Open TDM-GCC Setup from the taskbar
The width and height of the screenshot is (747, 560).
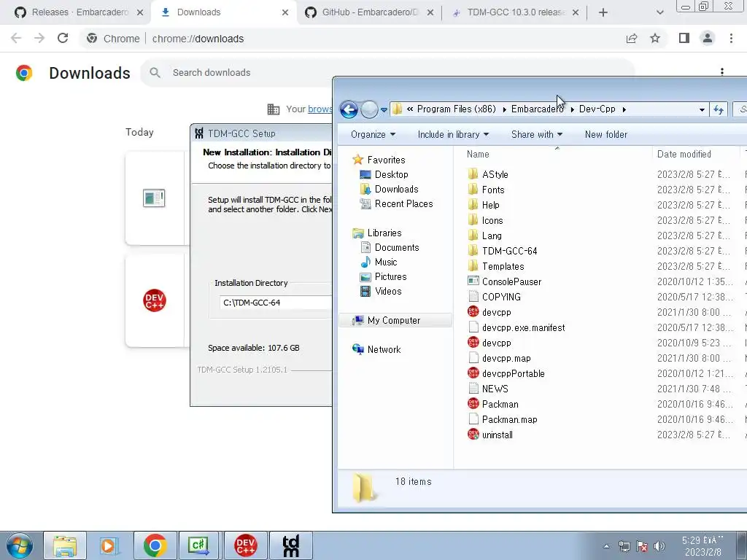coord(291,545)
